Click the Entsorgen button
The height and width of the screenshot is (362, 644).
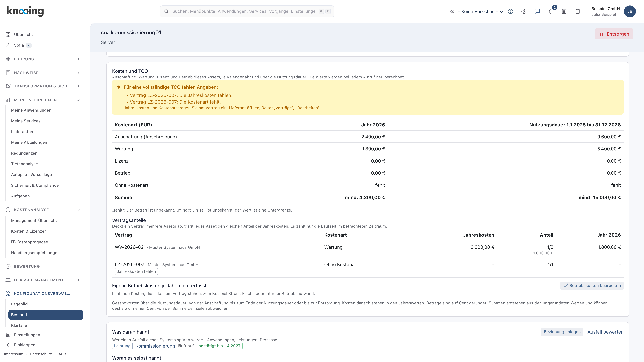point(614,34)
